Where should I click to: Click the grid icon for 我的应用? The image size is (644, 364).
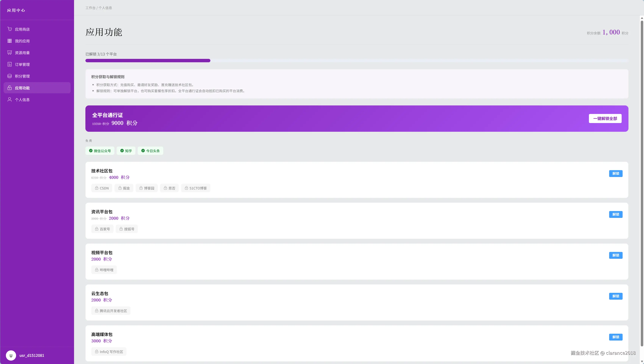9,41
